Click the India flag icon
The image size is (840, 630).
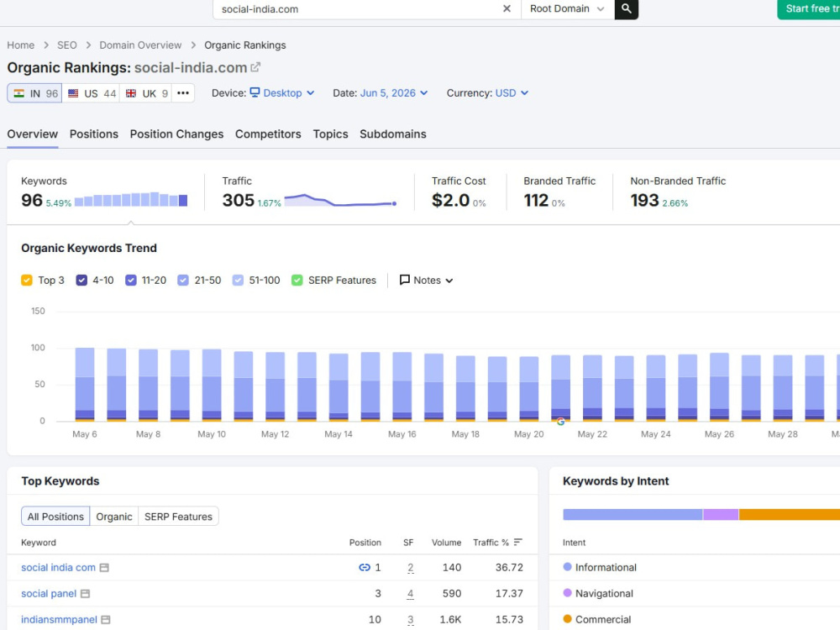coord(18,93)
